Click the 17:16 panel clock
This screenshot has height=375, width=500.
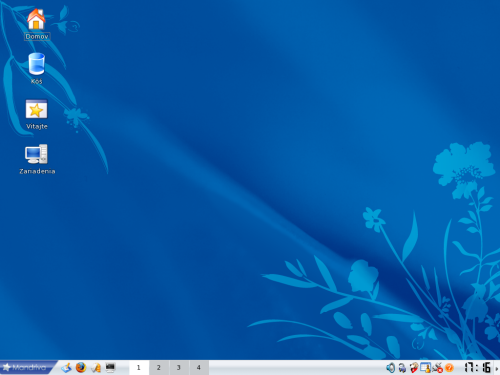478,368
